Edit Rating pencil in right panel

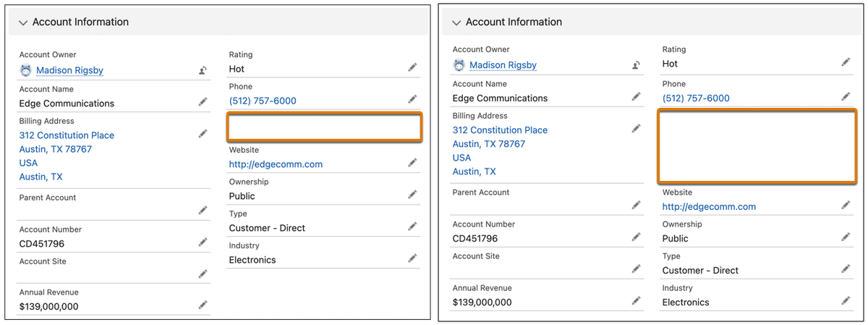(x=846, y=62)
